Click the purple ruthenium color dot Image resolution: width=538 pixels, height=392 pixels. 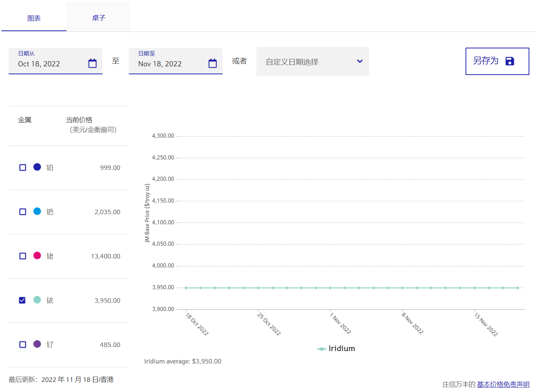[x=37, y=344]
